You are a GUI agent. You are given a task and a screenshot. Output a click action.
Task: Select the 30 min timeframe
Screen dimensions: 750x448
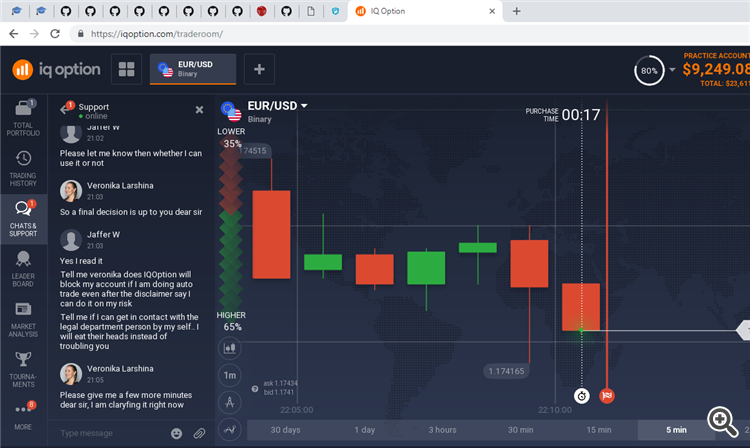coord(520,430)
